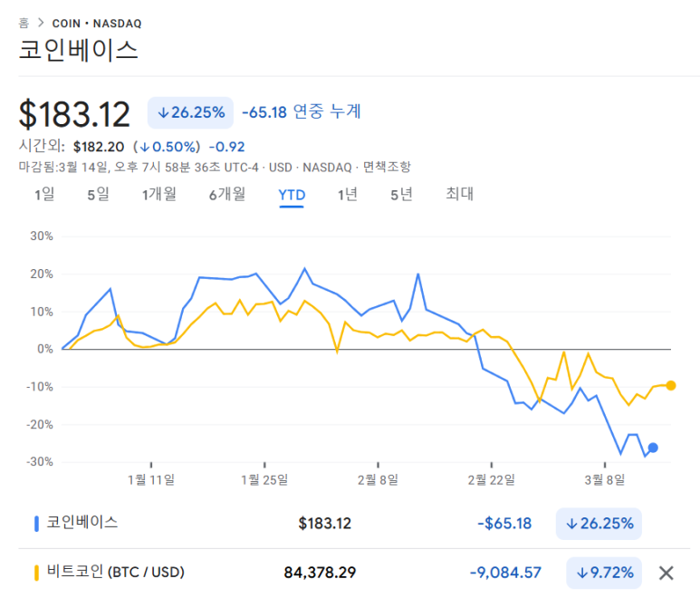Viewport: 700px width, 598px height.
Task: Switch chart to 1개월 range
Action: click(x=159, y=194)
